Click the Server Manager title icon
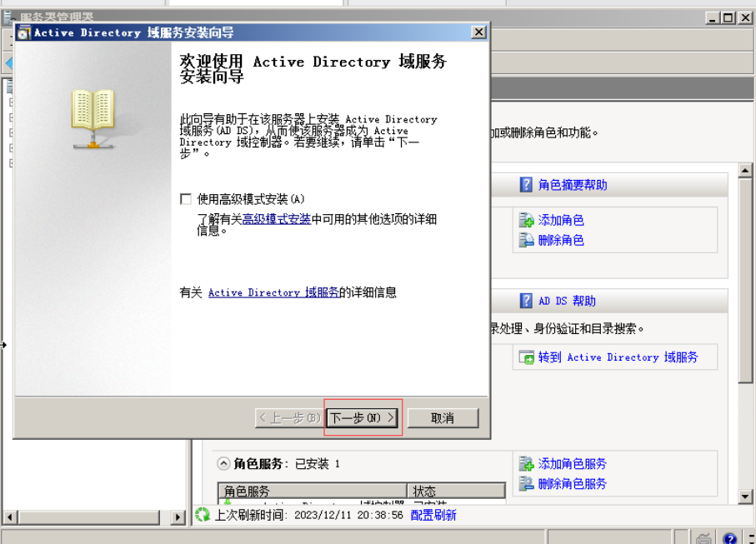 (x=8, y=17)
